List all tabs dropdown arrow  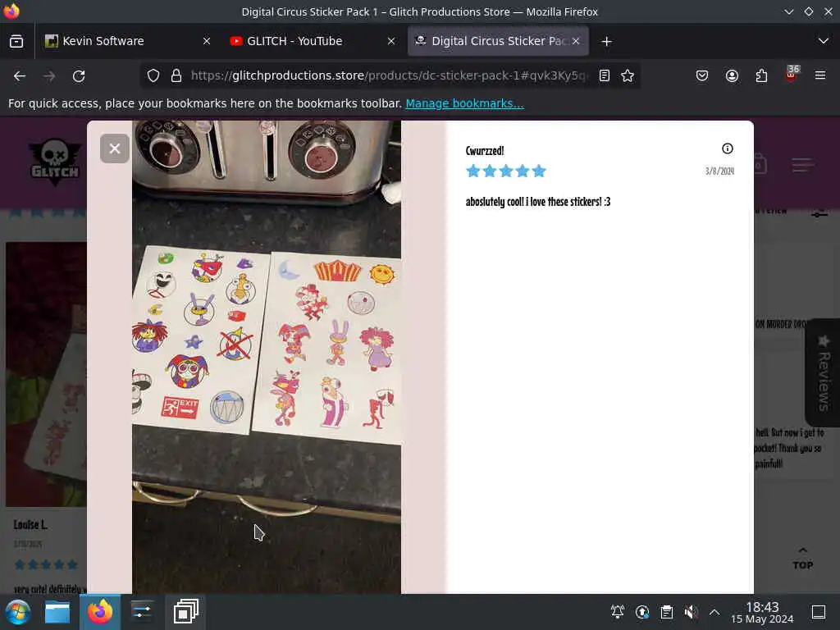(824, 41)
